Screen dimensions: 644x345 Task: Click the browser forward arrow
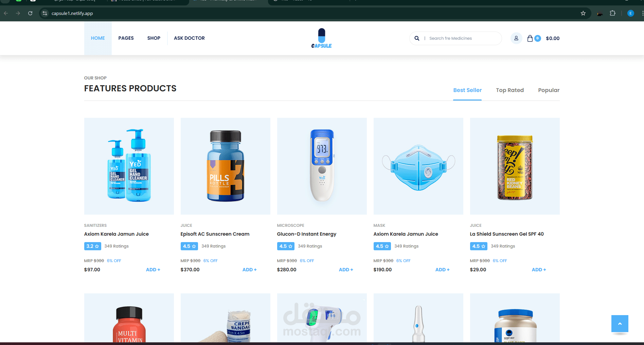[x=18, y=13]
